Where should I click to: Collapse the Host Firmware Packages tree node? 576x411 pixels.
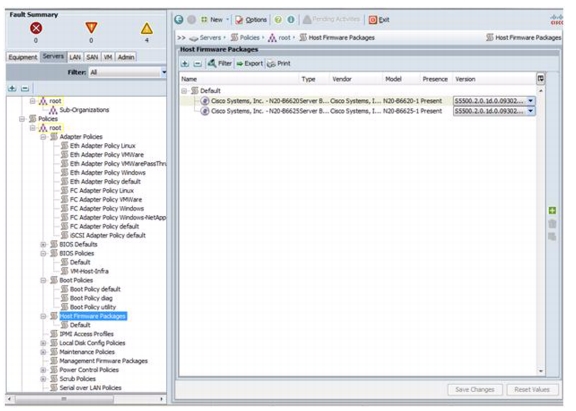(43, 316)
